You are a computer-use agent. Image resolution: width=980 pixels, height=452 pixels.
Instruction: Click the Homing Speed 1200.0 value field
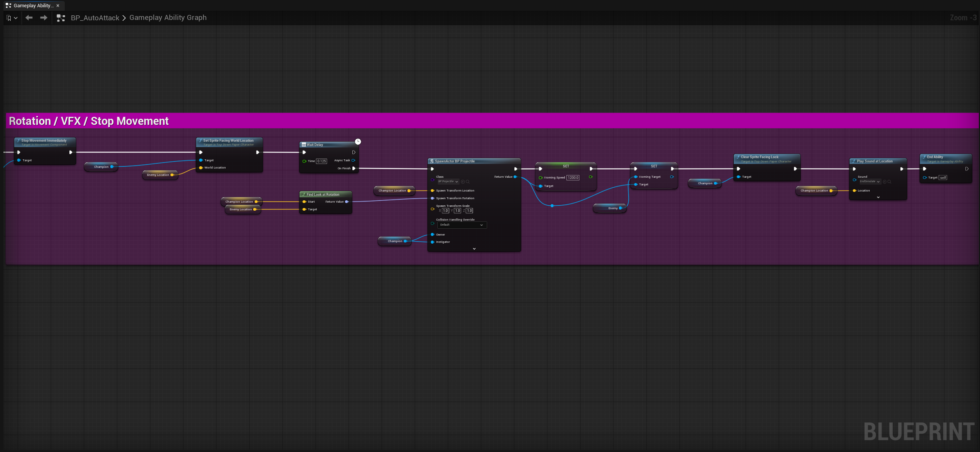(x=573, y=178)
